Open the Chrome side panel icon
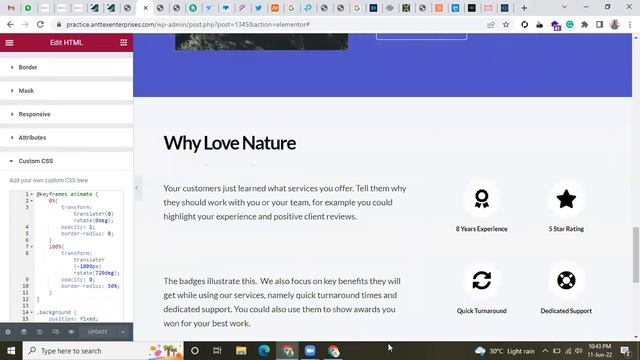This screenshot has height=360, width=640. coord(599,24)
